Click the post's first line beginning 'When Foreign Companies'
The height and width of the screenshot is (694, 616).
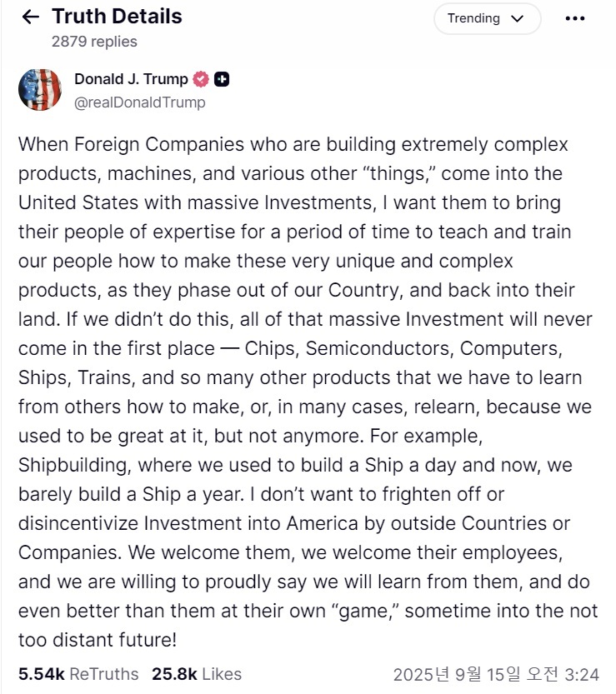[293, 145]
